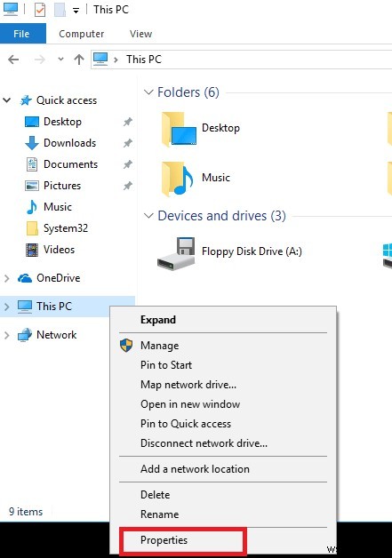The height and width of the screenshot is (558, 392).
Task: Select Disconnect network drive... entry
Action: (x=223, y=443)
